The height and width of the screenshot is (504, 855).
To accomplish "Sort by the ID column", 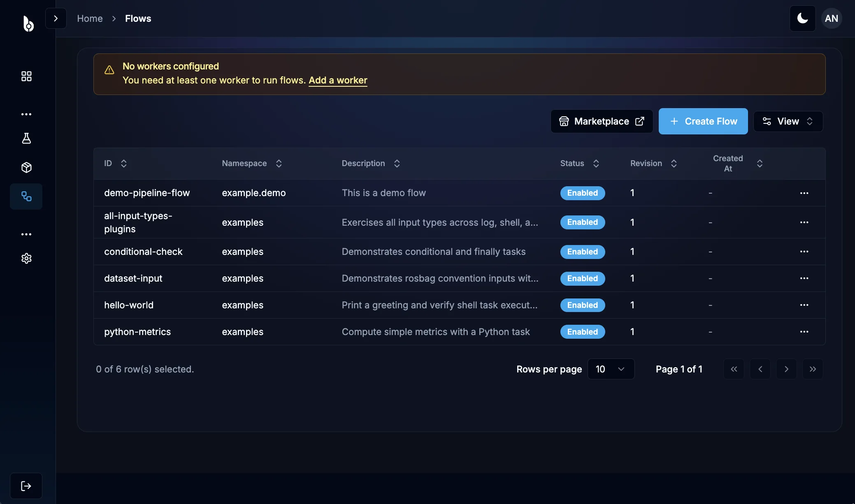I will 116,164.
